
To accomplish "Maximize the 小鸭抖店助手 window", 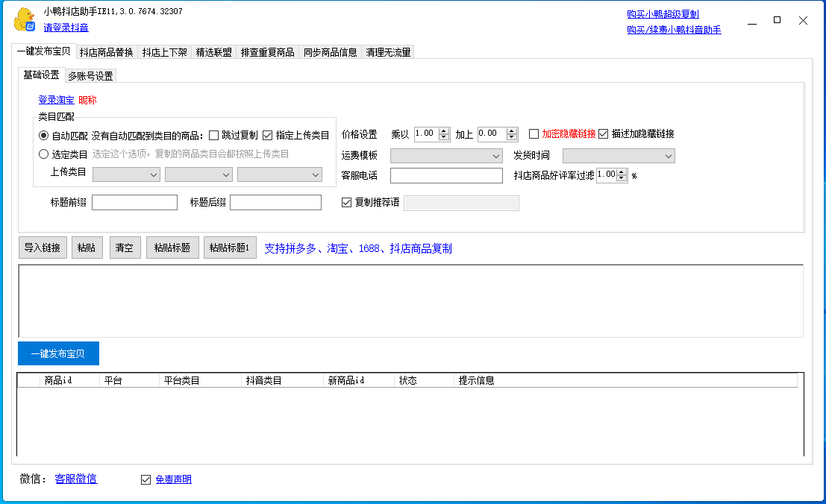I will point(777,20).
